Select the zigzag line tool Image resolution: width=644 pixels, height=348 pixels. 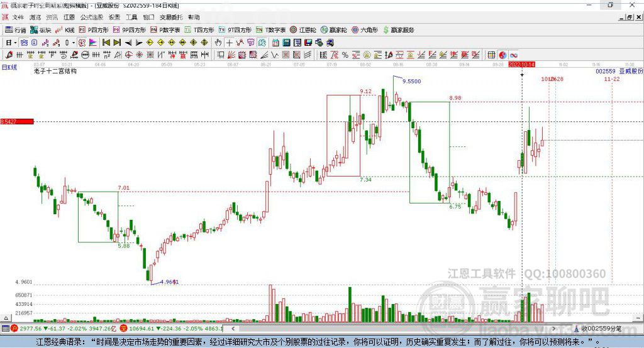275,55
